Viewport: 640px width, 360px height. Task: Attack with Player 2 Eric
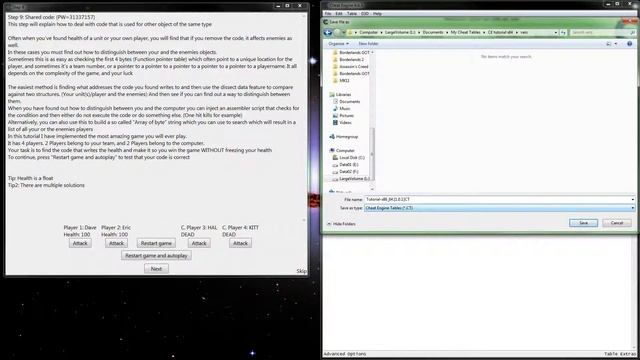[x=116, y=243]
